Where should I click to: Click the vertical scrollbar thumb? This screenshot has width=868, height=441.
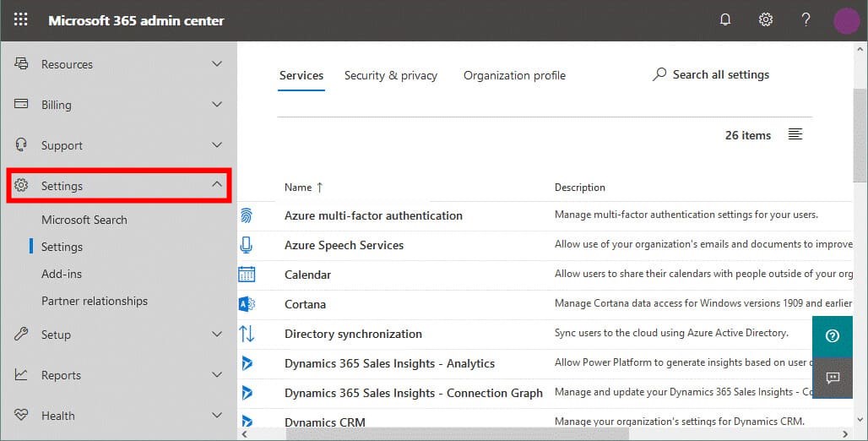pos(860,135)
